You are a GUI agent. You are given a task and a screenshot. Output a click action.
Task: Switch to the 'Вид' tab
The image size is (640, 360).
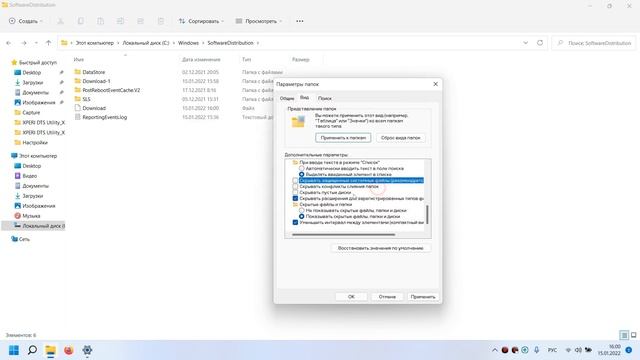point(304,98)
